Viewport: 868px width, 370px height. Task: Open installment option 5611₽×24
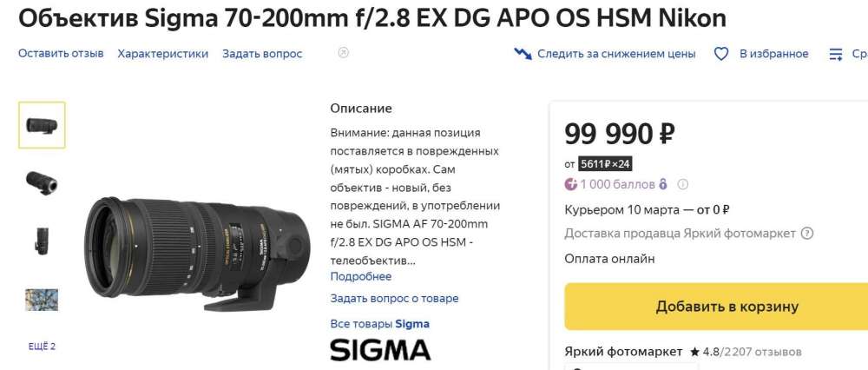[x=605, y=164]
